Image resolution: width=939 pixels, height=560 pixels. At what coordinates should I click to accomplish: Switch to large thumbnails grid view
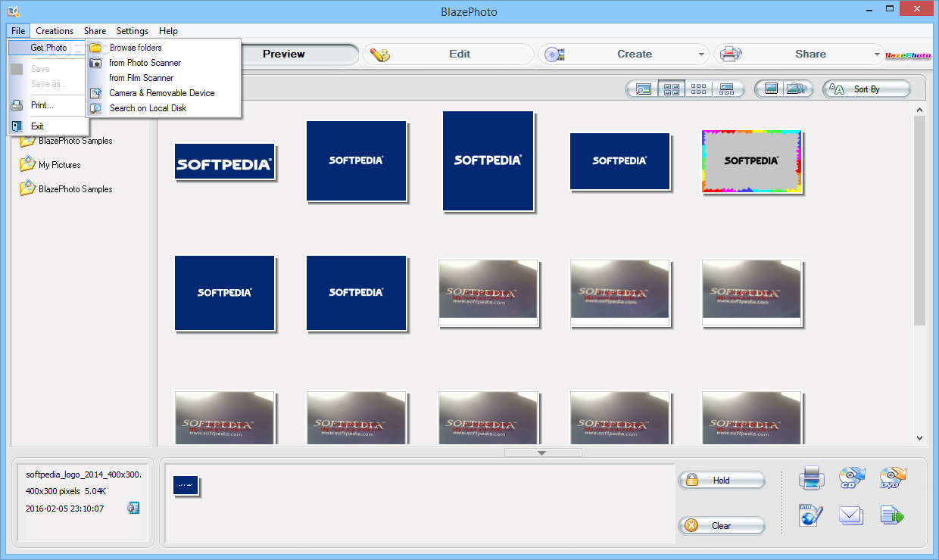(x=671, y=89)
